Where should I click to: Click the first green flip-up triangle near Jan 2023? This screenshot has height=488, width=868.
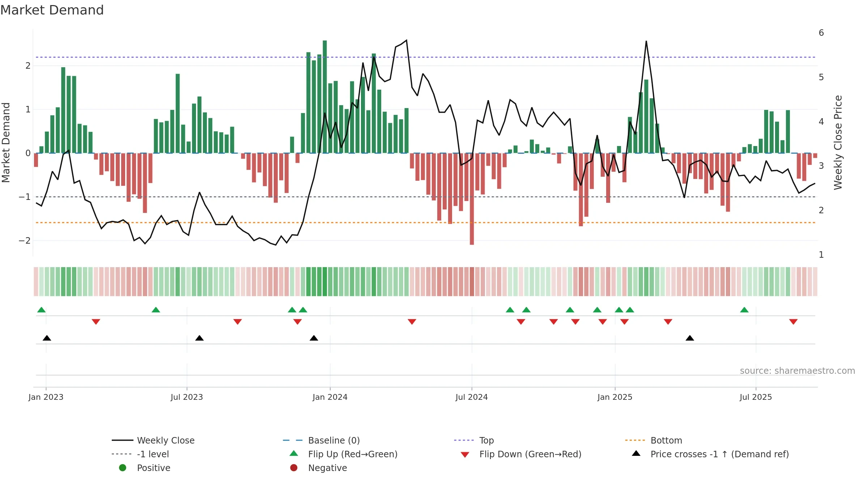point(42,310)
